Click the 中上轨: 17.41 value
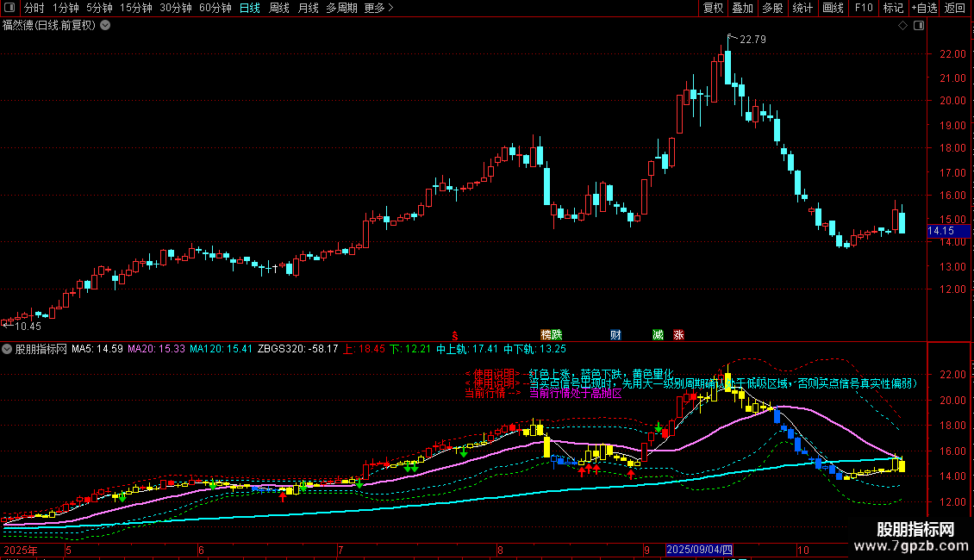The image size is (974, 560). (467, 350)
